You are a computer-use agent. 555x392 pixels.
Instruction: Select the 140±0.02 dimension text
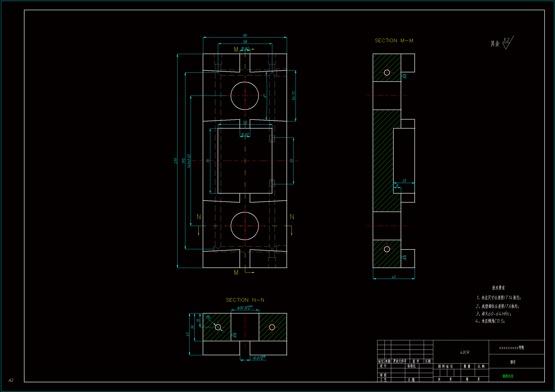[x=189, y=161]
